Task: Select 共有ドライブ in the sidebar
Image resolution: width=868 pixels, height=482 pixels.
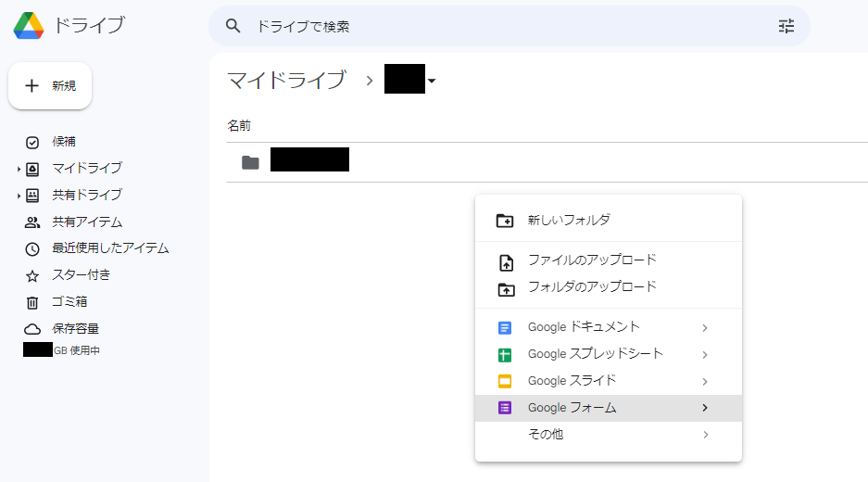Action: (x=87, y=195)
